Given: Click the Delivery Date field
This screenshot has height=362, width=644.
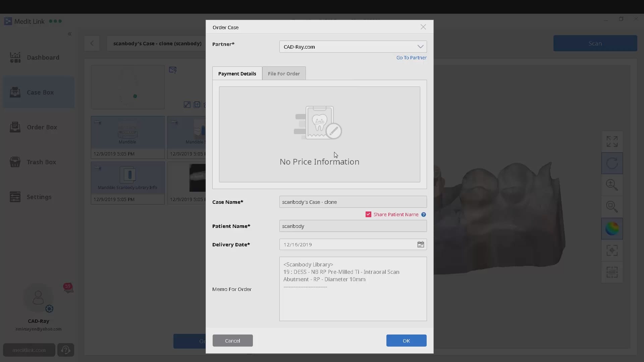Looking at the screenshot, I should coord(353,244).
